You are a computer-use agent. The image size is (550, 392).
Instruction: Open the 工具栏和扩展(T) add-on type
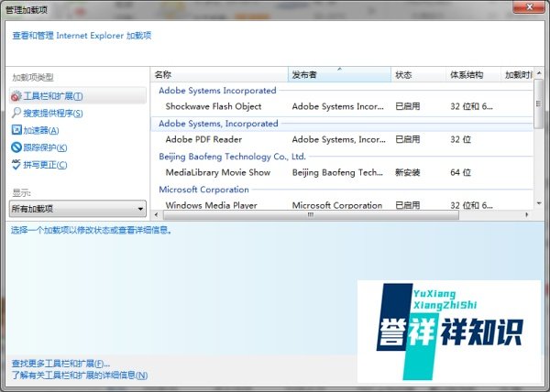tap(78, 95)
